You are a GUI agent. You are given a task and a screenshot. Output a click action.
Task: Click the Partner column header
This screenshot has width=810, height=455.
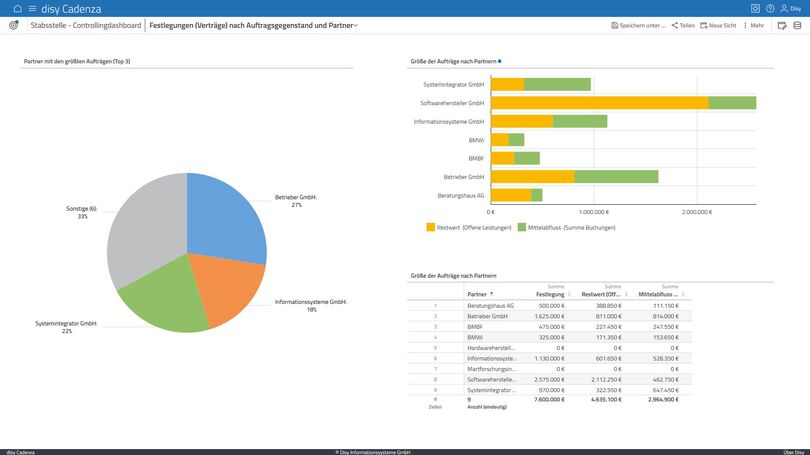477,294
